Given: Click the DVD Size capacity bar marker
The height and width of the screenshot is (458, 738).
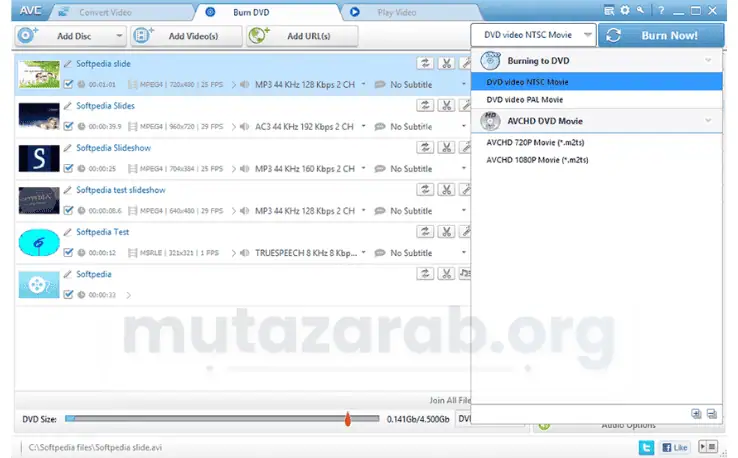Looking at the screenshot, I should point(347,418).
